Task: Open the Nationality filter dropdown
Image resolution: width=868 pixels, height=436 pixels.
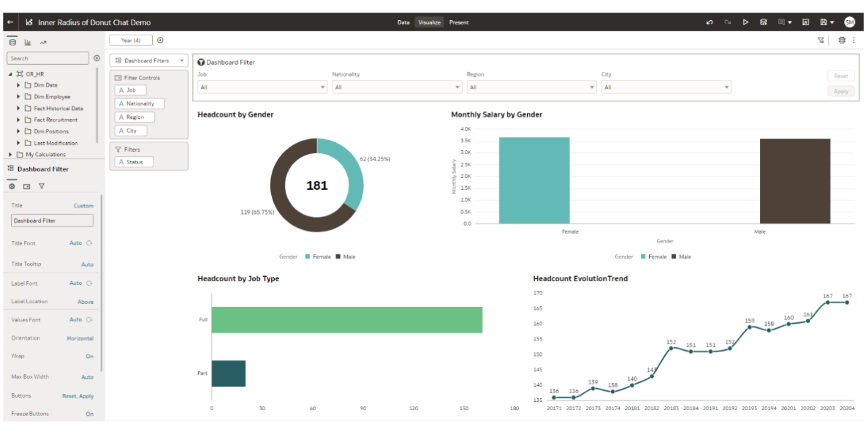Action: 397,87
